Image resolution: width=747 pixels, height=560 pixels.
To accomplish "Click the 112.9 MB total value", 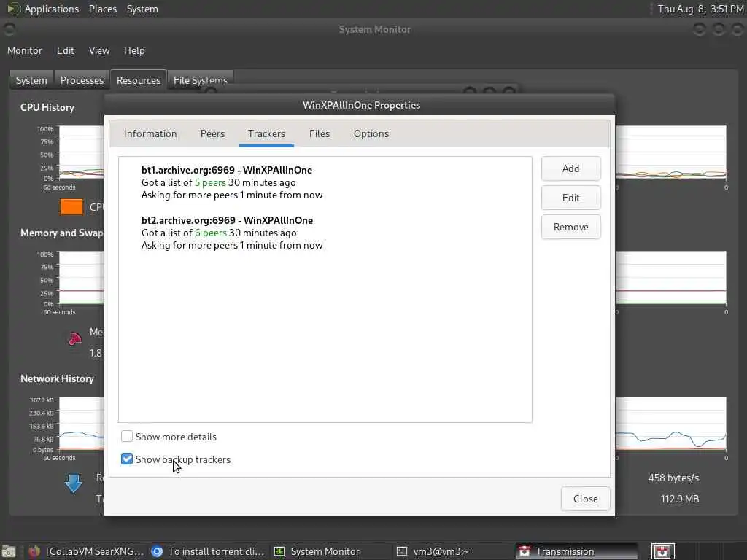I will tap(679, 499).
